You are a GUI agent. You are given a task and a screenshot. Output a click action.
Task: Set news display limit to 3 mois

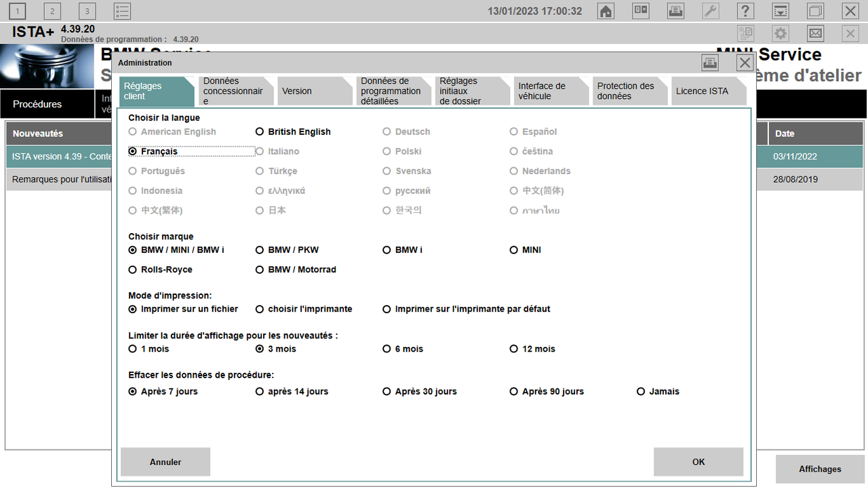pyautogui.click(x=276, y=348)
